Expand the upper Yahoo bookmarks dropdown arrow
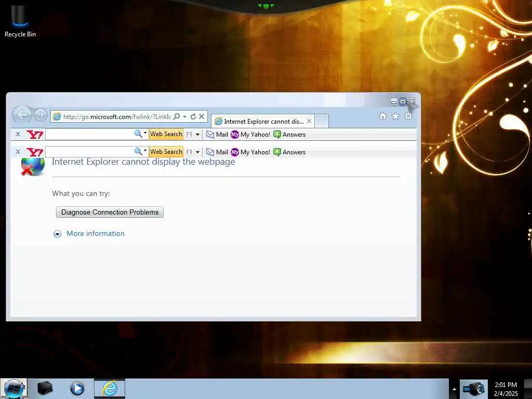This screenshot has width=532, height=399. pos(197,135)
